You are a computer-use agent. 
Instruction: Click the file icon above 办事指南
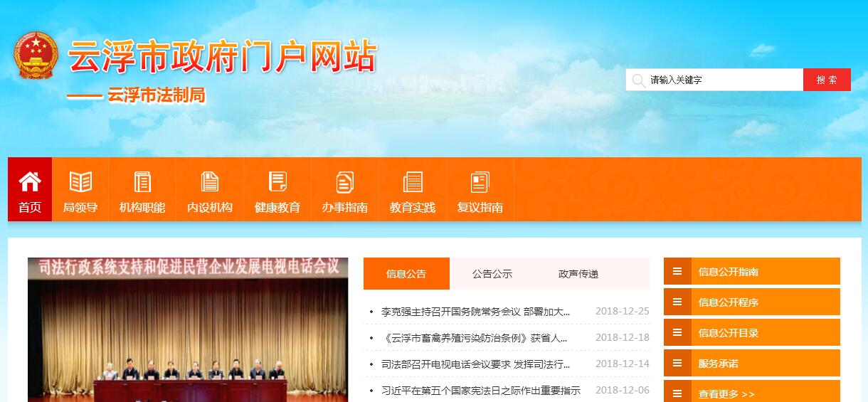(x=345, y=182)
